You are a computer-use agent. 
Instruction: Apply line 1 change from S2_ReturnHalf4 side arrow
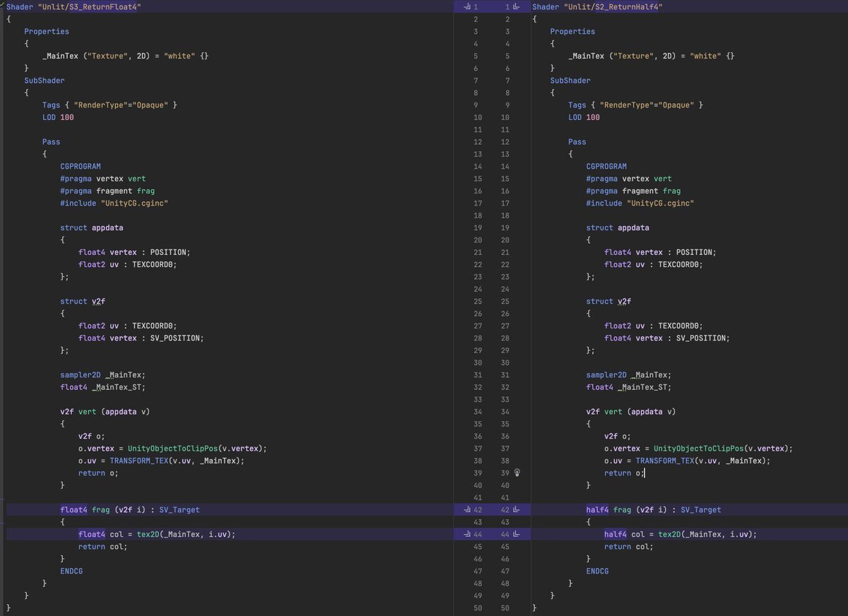point(516,6)
